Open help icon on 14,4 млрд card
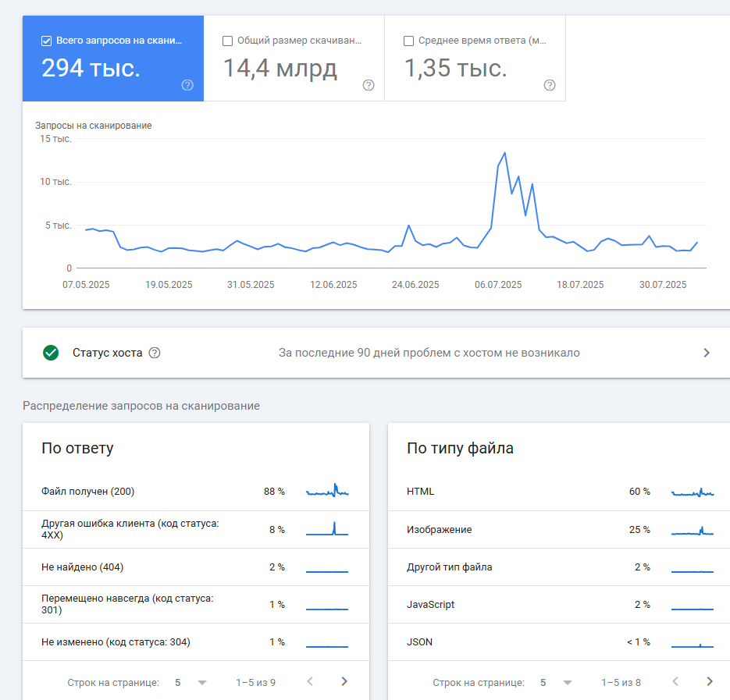Screen dimensions: 730x700 point(369,85)
